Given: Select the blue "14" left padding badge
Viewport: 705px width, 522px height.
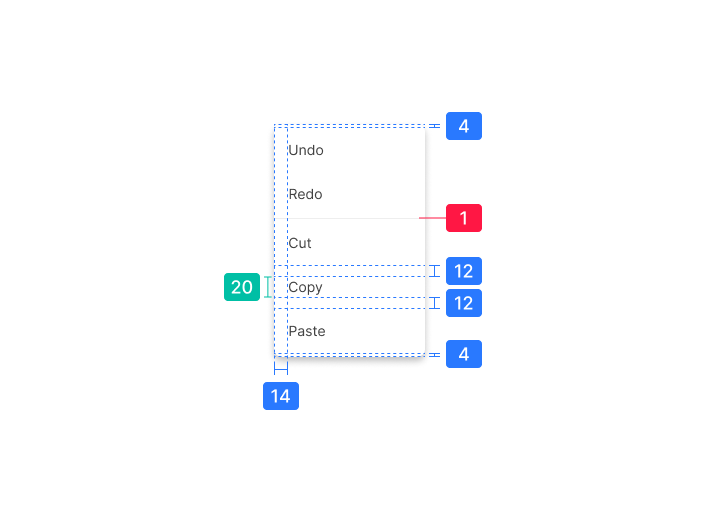Looking at the screenshot, I should 281,396.
